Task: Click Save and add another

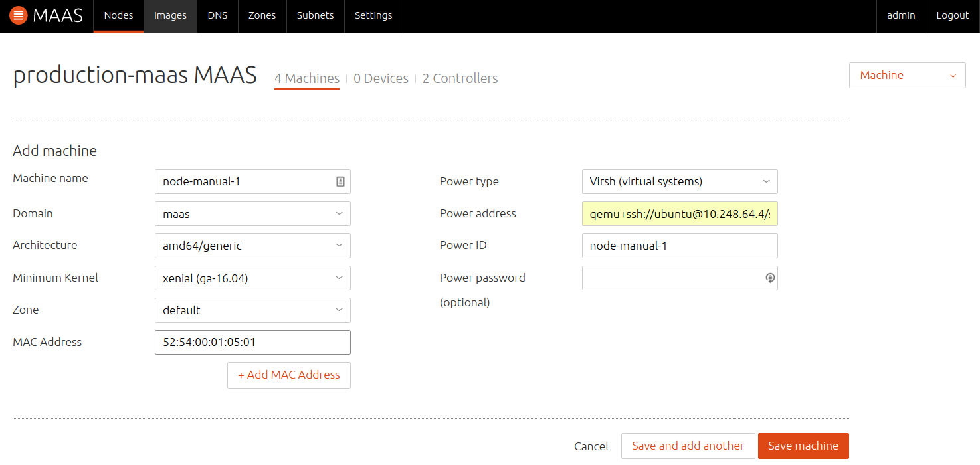Action: (x=688, y=446)
